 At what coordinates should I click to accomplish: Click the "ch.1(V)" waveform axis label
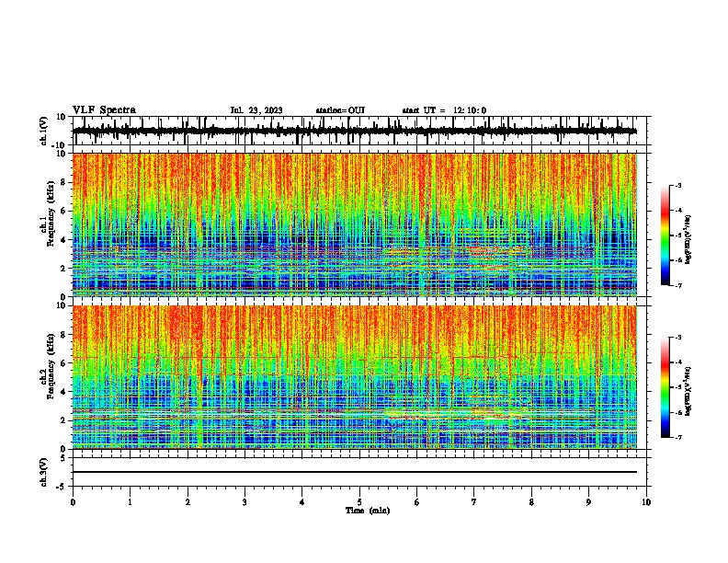tap(44, 131)
